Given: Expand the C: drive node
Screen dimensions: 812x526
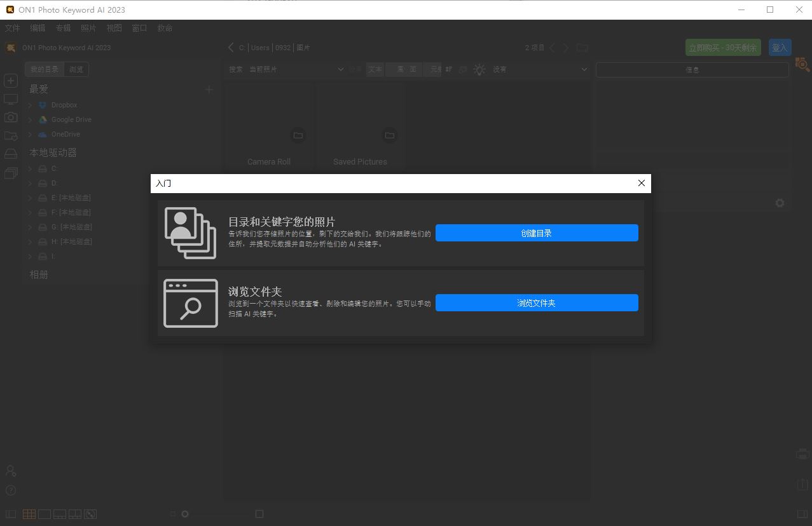Looking at the screenshot, I should tap(30, 169).
